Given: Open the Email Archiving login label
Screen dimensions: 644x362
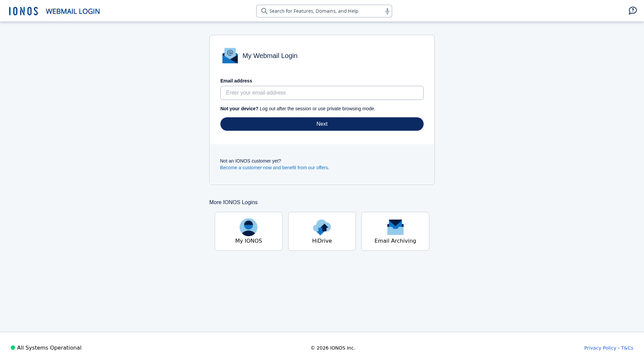Looking at the screenshot, I should coord(395,241).
